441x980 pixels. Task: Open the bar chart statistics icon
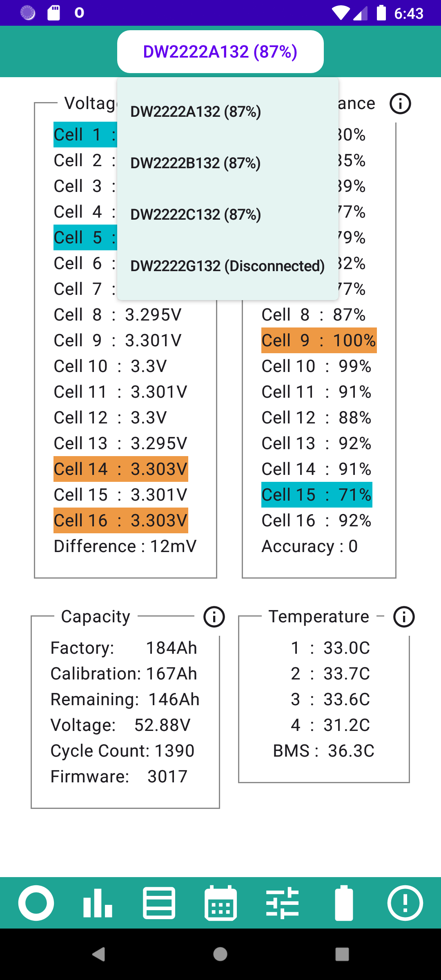(98, 903)
